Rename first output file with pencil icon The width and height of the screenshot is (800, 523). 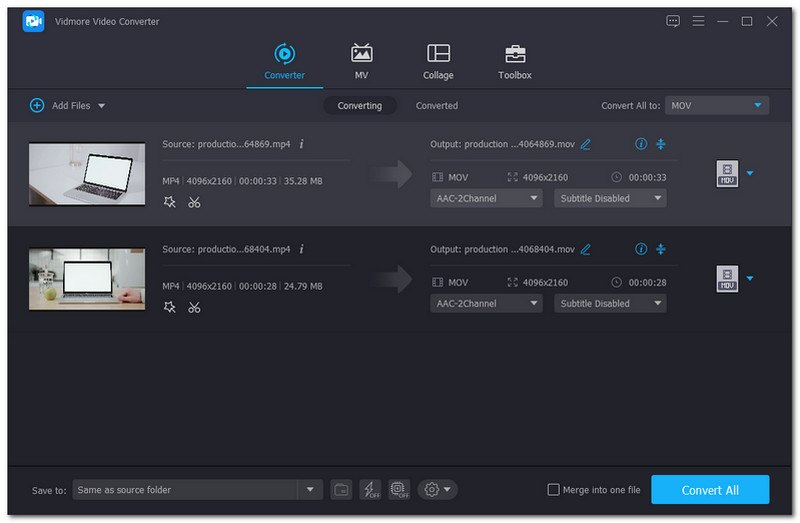pyautogui.click(x=586, y=144)
